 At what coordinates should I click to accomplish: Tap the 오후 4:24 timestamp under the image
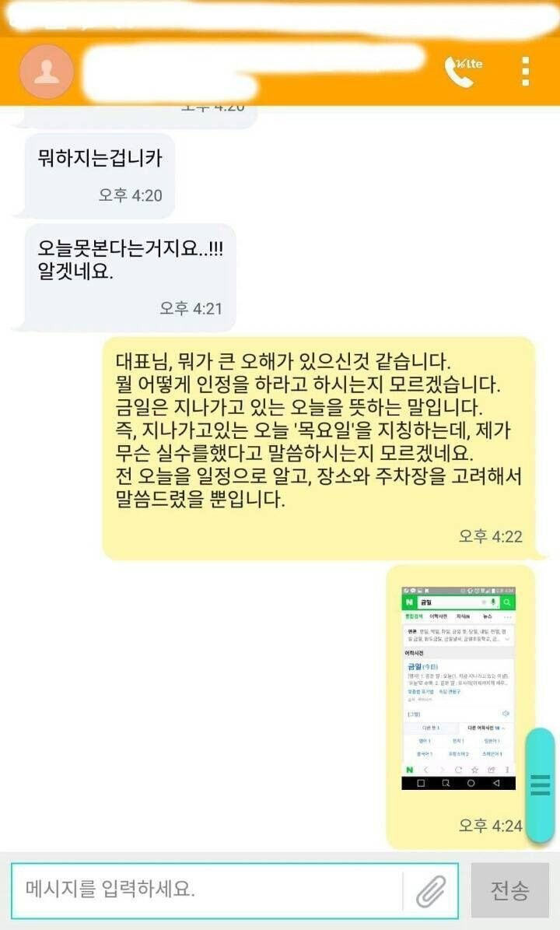pos(491,826)
